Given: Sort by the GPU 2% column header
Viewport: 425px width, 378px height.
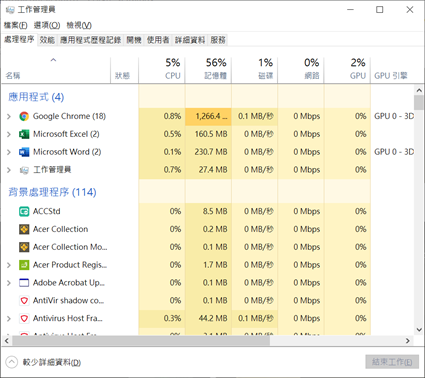Looking at the screenshot, I should coord(347,69).
